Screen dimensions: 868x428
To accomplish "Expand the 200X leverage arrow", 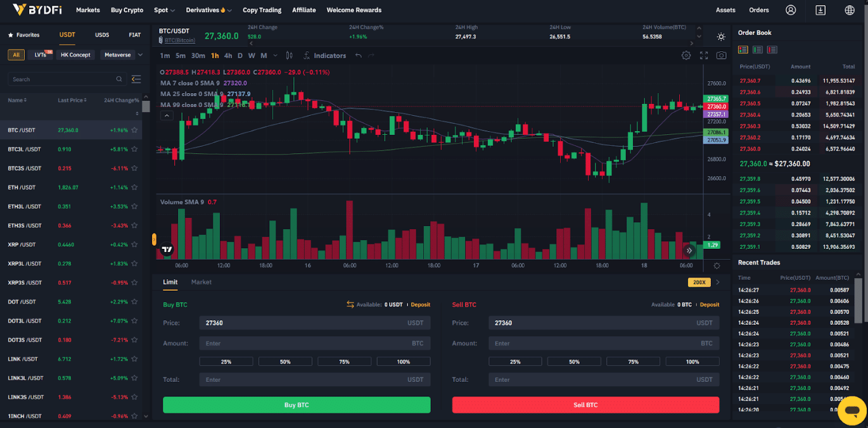I will pos(718,282).
